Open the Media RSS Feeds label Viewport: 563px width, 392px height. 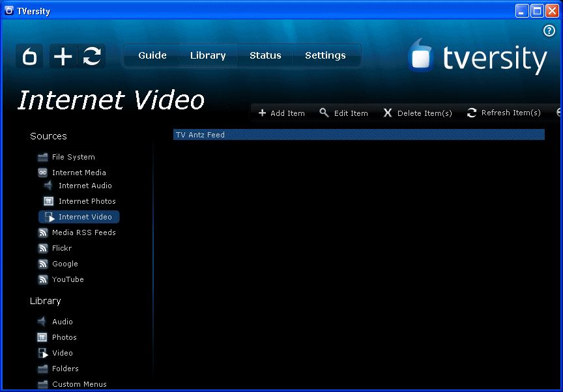pos(84,232)
